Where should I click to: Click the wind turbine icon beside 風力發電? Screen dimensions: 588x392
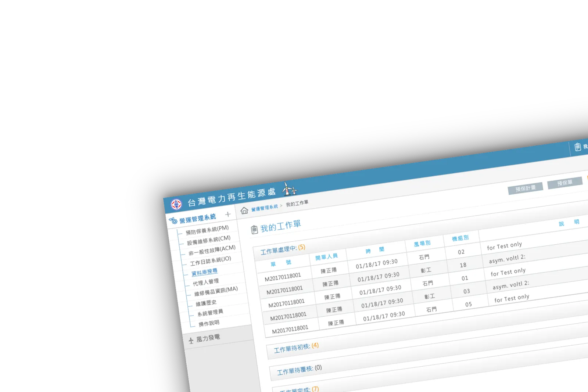click(191, 341)
